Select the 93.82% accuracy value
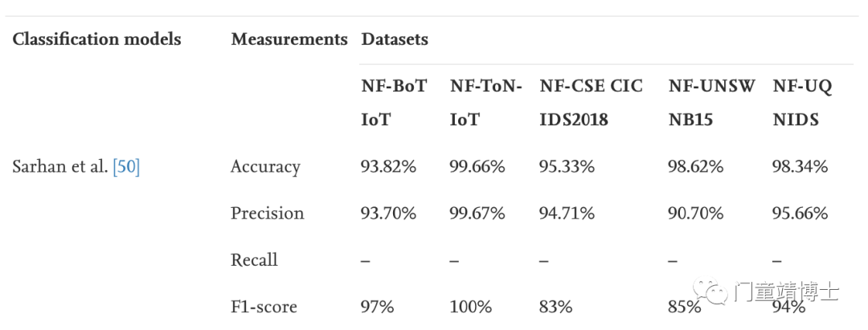The height and width of the screenshot is (330, 868). point(388,167)
